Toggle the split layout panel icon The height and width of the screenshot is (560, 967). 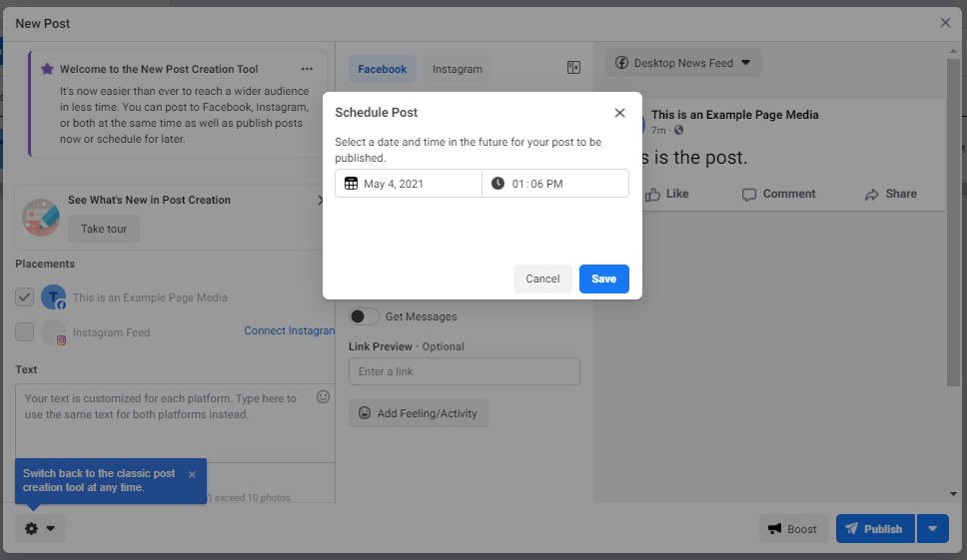click(573, 68)
